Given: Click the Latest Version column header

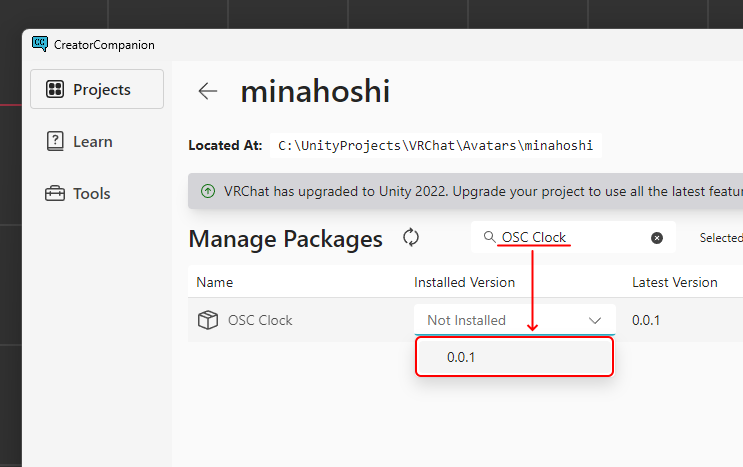Looking at the screenshot, I should [674, 283].
